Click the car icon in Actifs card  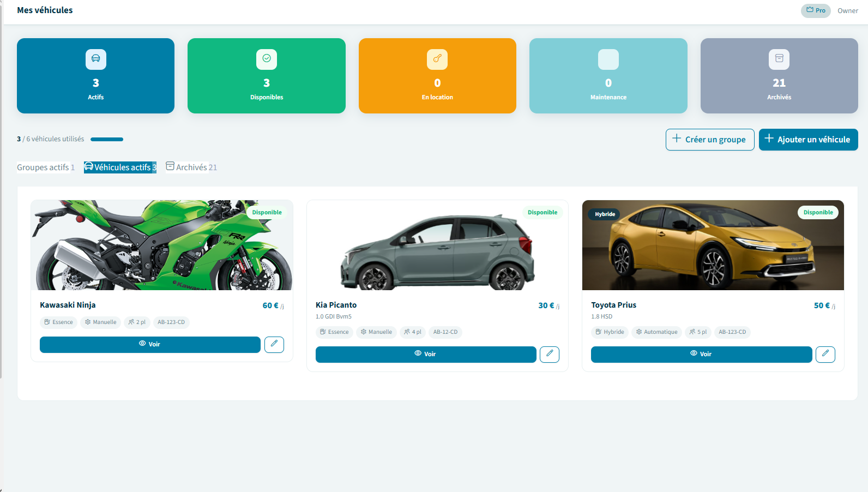96,59
